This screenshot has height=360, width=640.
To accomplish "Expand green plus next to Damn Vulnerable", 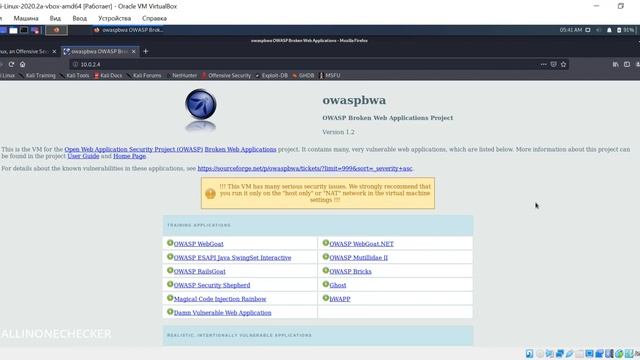I will (170, 312).
